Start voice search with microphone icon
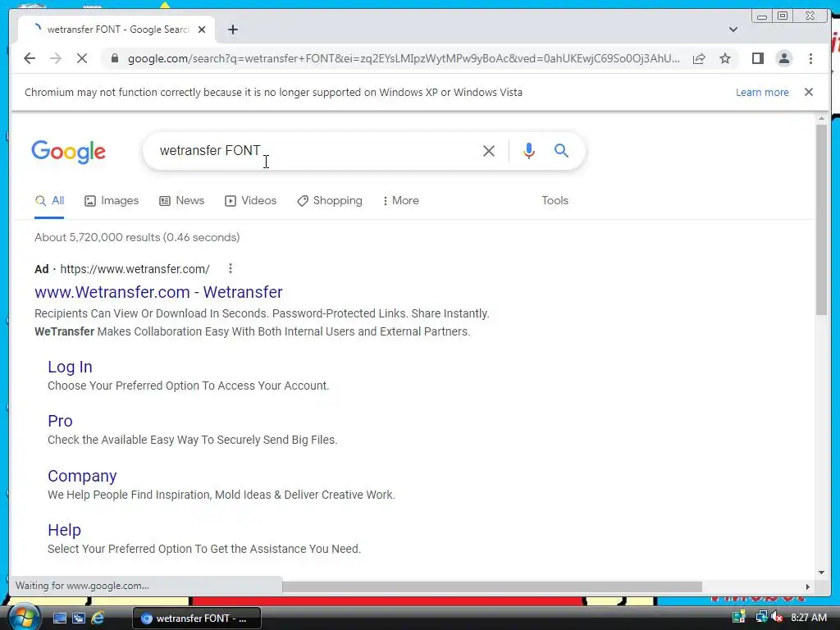 [x=529, y=151]
